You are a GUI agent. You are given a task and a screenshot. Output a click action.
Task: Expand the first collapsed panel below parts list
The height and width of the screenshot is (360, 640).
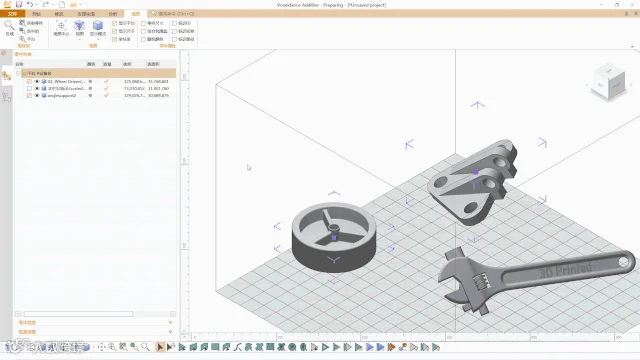95,322
